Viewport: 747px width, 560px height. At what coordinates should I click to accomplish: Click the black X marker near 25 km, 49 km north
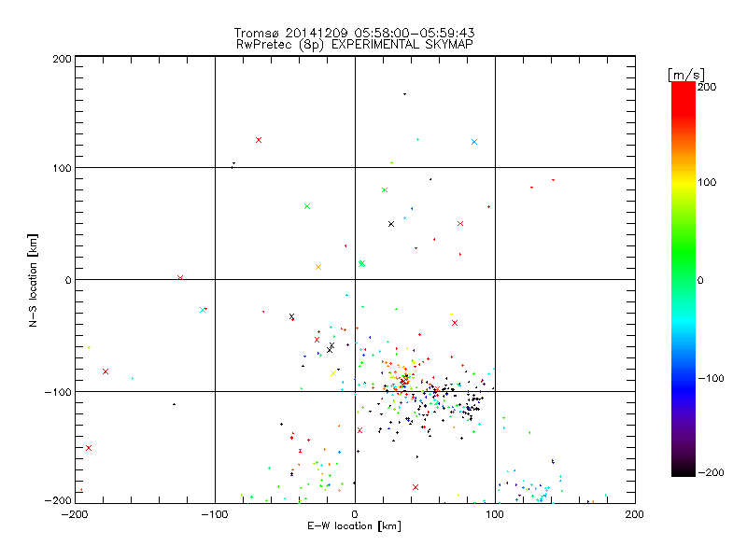(391, 224)
